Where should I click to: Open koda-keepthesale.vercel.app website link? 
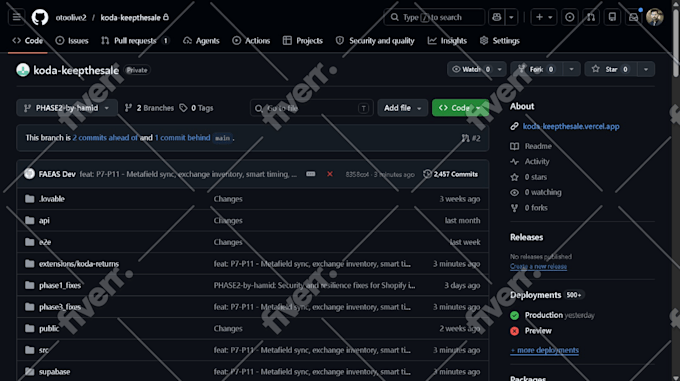pyautogui.click(x=571, y=127)
